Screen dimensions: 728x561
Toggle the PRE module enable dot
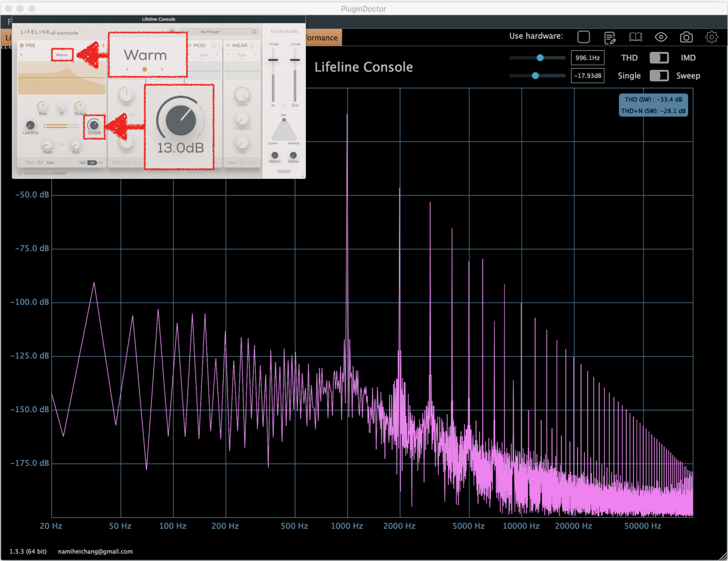(22, 45)
